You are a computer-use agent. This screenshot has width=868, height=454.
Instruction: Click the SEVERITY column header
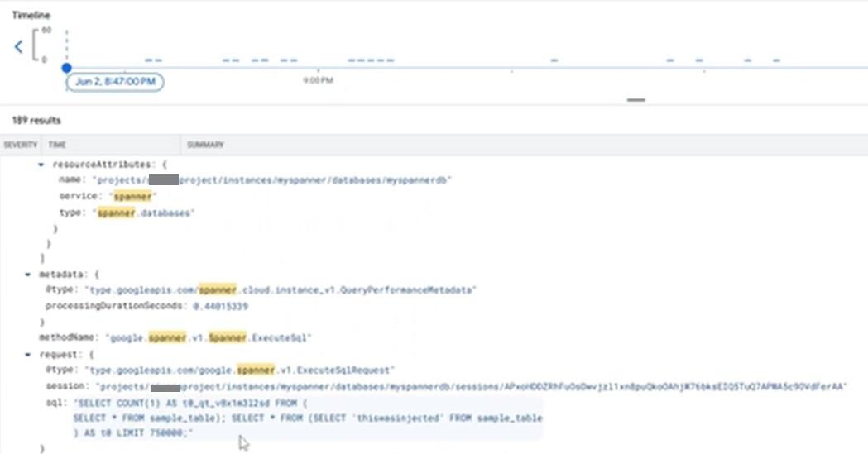click(21, 145)
